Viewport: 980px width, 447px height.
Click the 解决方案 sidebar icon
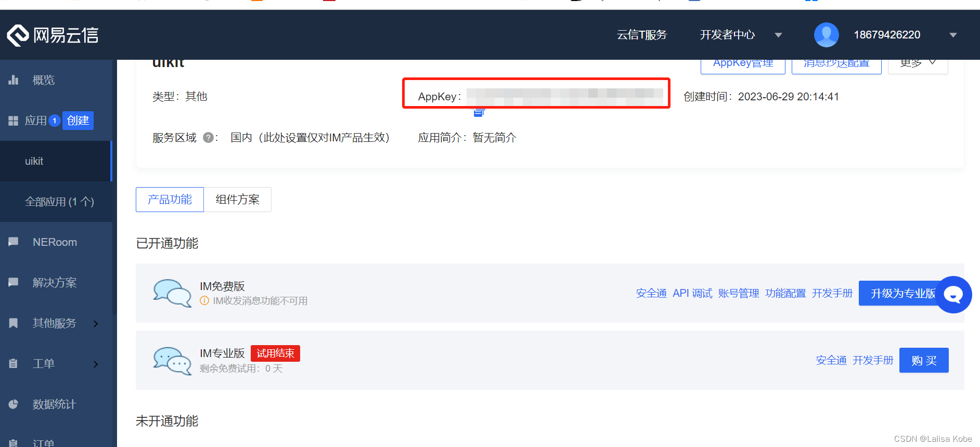(x=14, y=282)
